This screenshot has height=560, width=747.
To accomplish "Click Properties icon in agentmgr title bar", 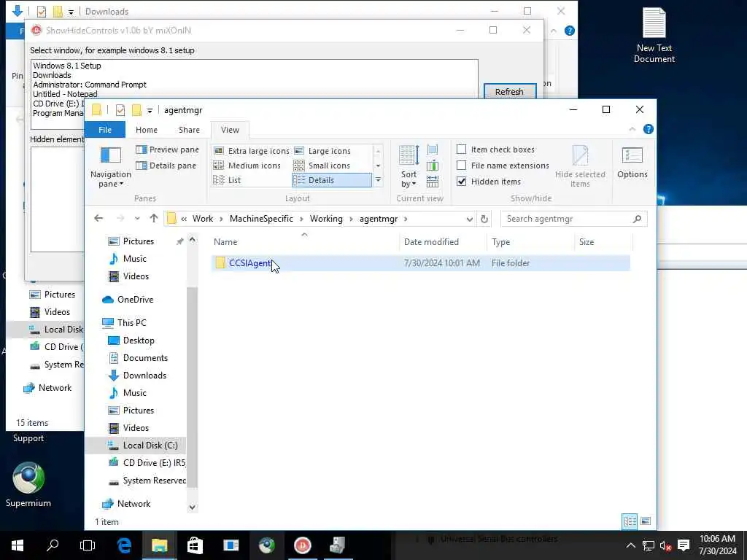I will point(120,111).
